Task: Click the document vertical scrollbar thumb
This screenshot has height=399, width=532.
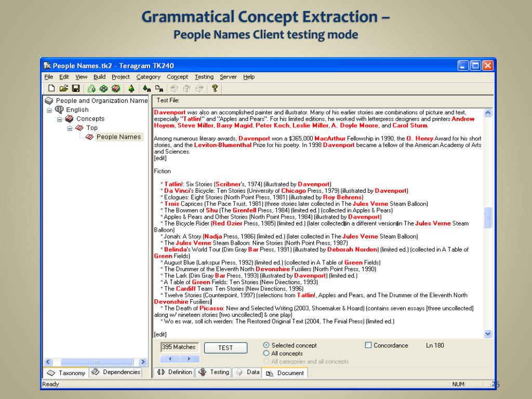Action: 488,218
